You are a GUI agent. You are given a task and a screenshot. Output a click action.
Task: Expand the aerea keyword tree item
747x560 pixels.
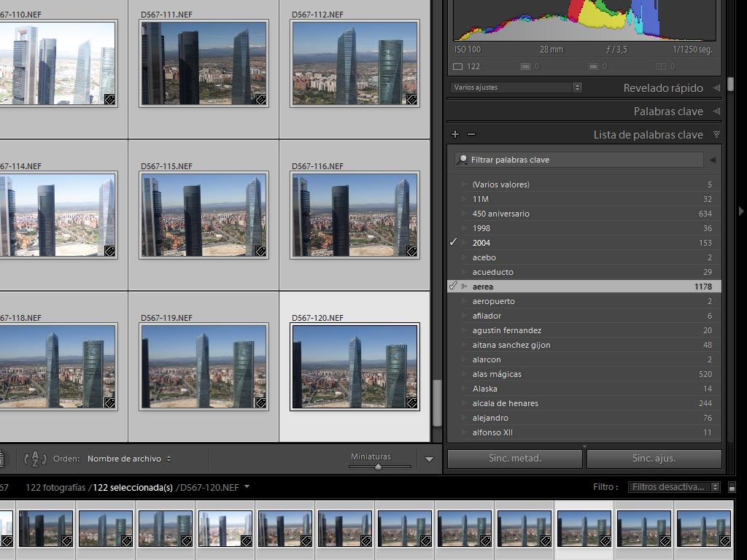coord(464,286)
